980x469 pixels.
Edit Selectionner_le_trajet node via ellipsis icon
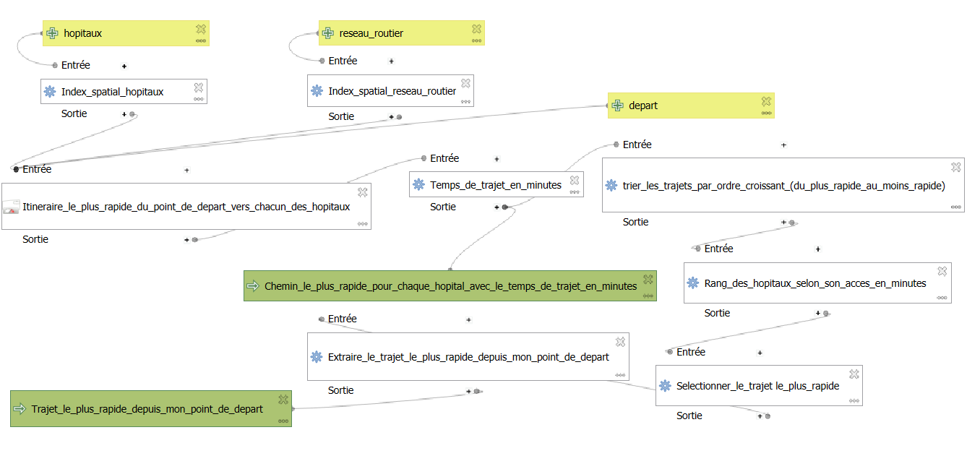854,400
